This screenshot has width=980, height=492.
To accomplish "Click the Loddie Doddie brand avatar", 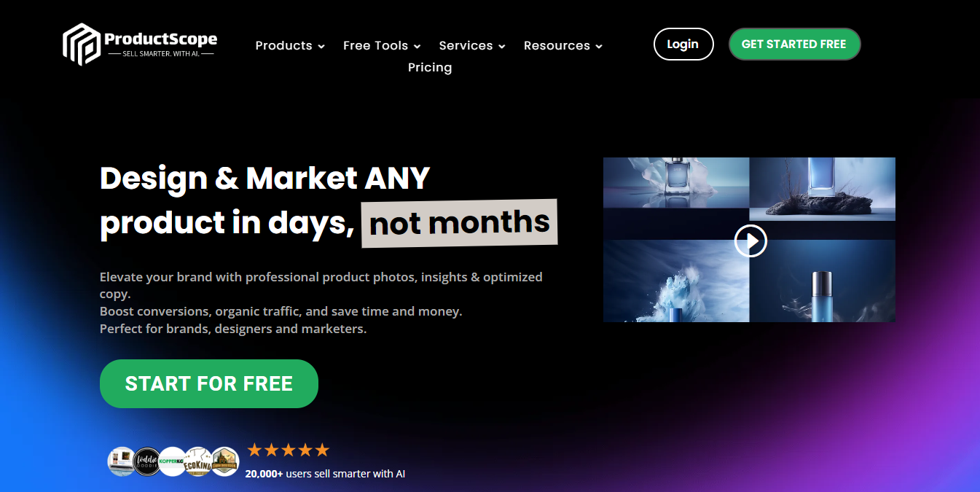I will [x=147, y=461].
